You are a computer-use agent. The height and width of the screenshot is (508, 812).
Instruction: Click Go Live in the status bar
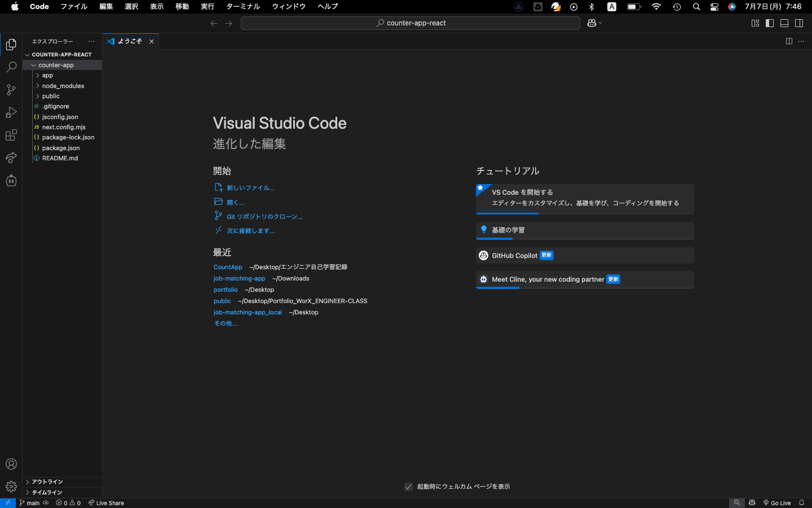(x=777, y=503)
